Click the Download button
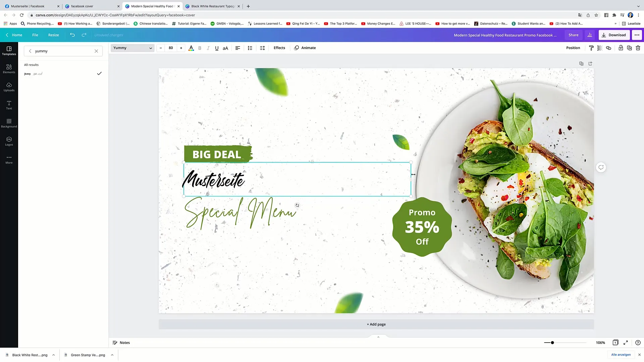The image size is (644, 362). [616, 35]
